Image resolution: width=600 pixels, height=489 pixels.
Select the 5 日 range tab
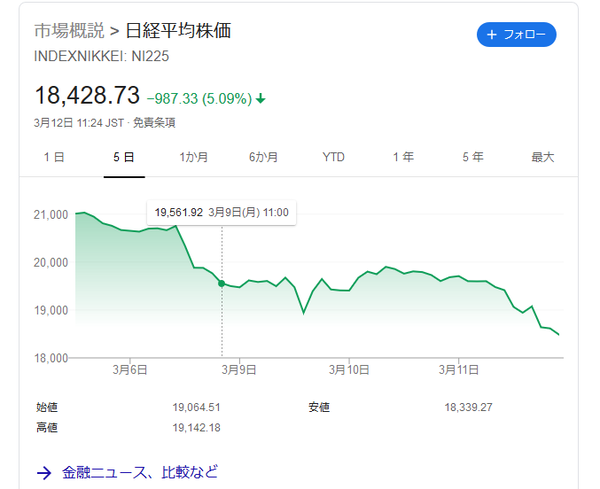(124, 157)
